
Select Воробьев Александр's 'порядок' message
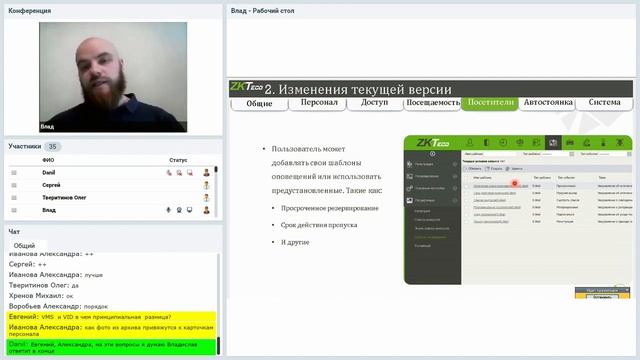58,306
